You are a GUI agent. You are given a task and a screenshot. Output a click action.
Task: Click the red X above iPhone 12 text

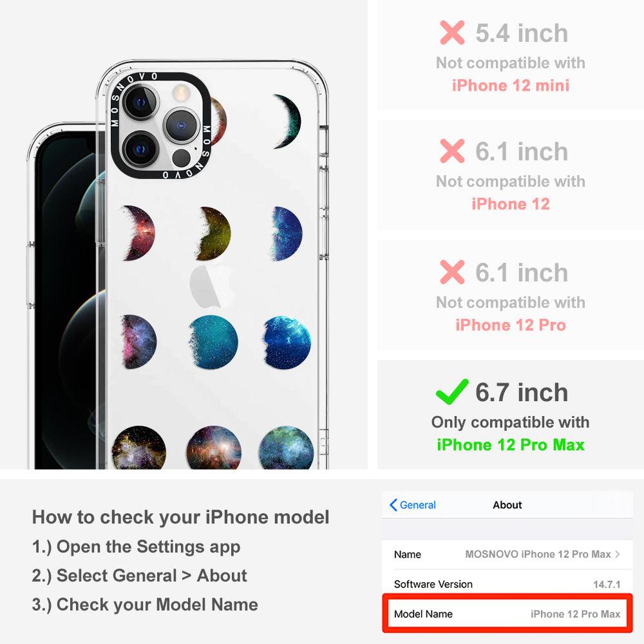point(452,151)
